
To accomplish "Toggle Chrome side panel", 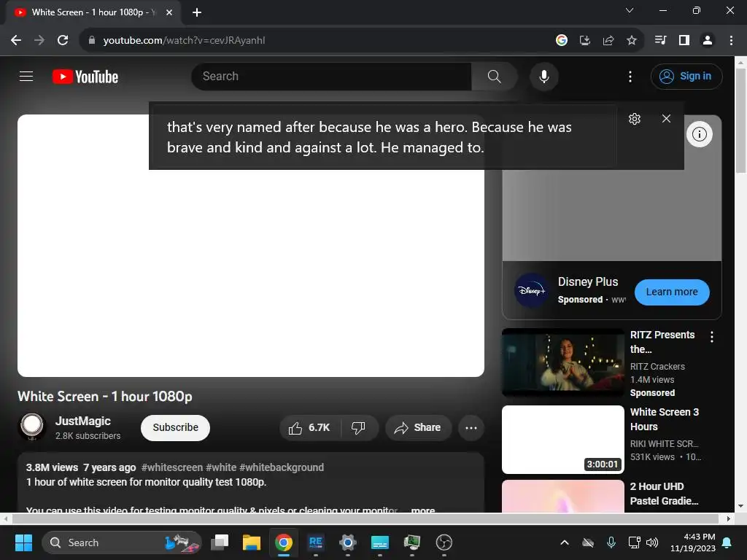I will point(684,40).
